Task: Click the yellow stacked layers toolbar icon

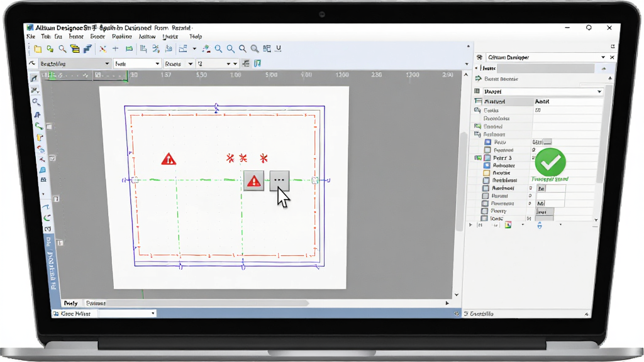Action: tap(75, 49)
